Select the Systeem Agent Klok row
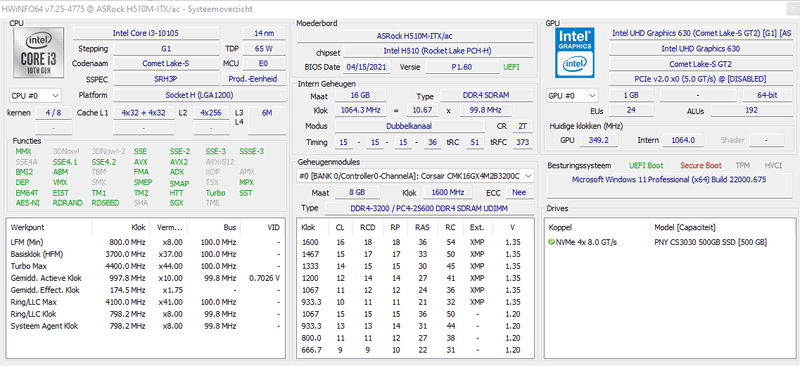 click(x=145, y=326)
